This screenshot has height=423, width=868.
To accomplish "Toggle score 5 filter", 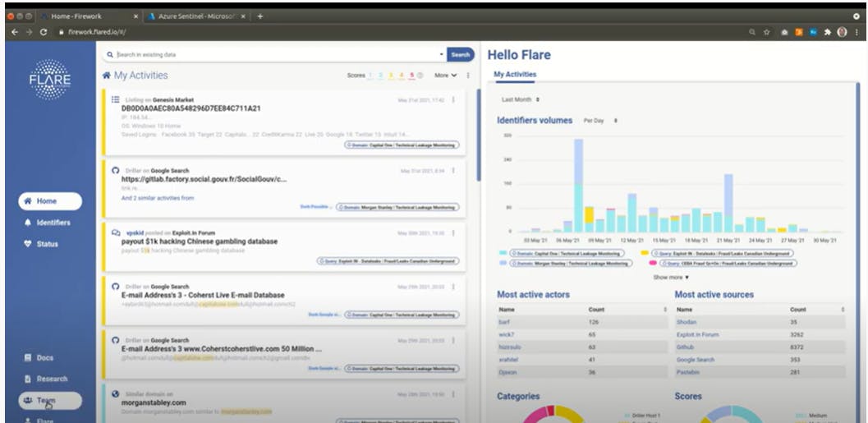I will [412, 76].
